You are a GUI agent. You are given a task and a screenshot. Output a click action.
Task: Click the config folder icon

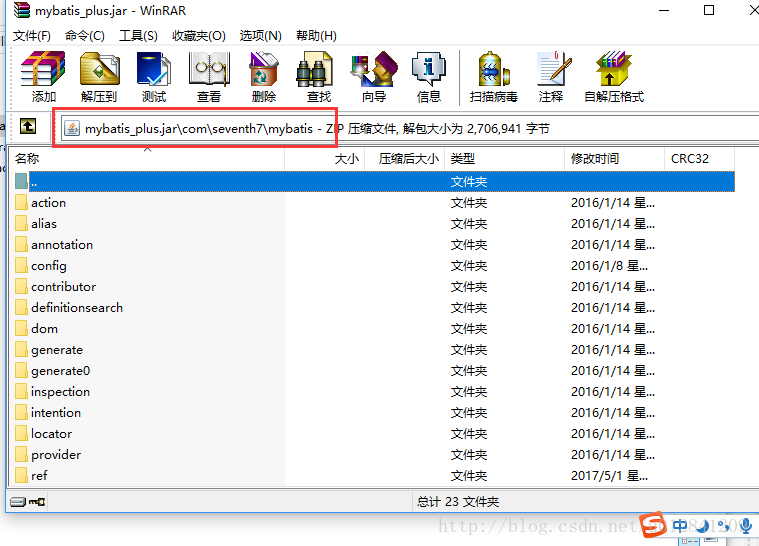pyautogui.click(x=21, y=265)
